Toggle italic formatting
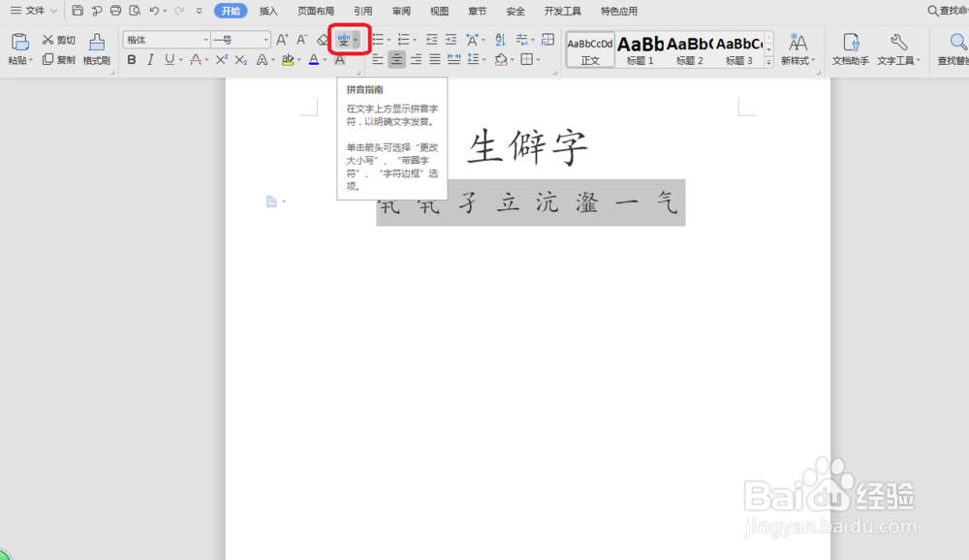Viewport: 969px width, 560px height. coord(152,59)
